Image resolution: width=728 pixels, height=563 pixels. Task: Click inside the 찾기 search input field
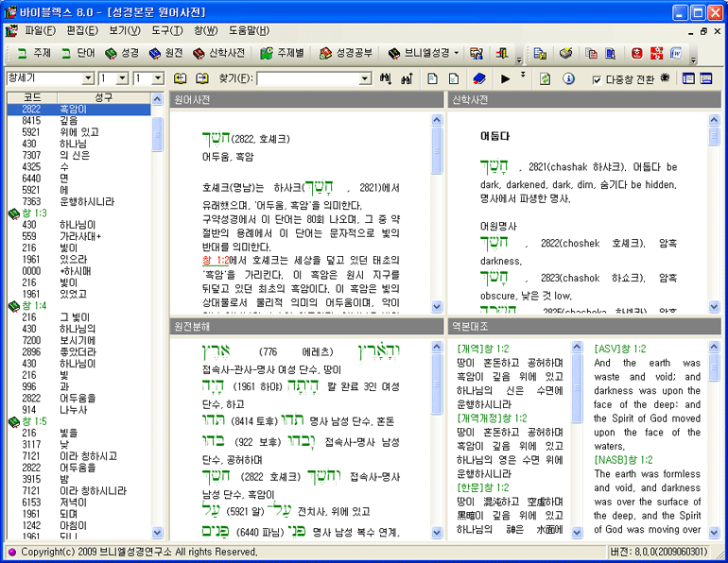[x=309, y=78]
